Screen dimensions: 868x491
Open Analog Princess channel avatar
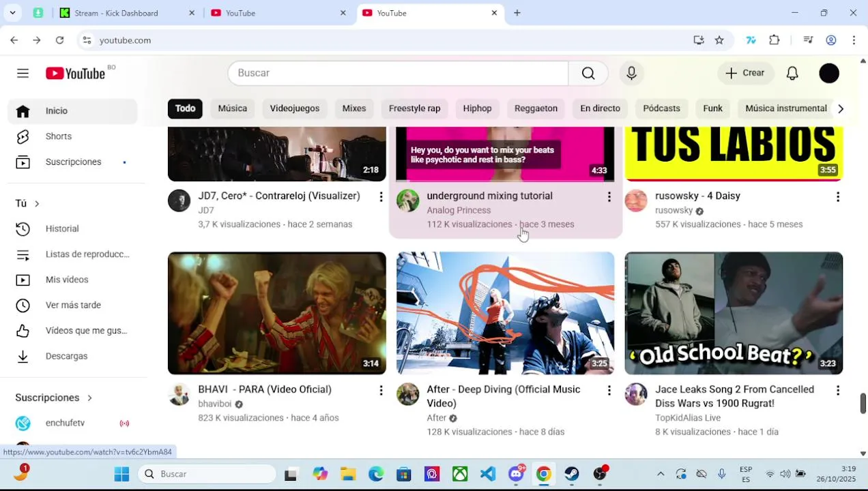click(x=408, y=200)
